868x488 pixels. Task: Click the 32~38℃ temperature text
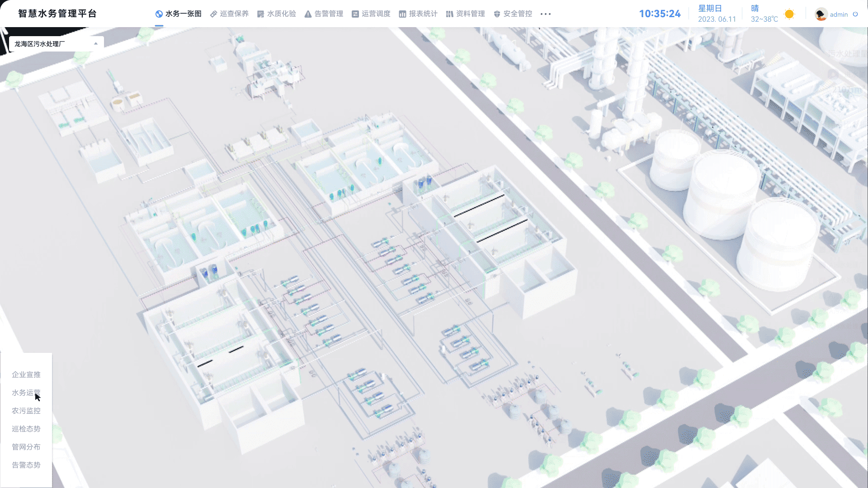tap(764, 19)
